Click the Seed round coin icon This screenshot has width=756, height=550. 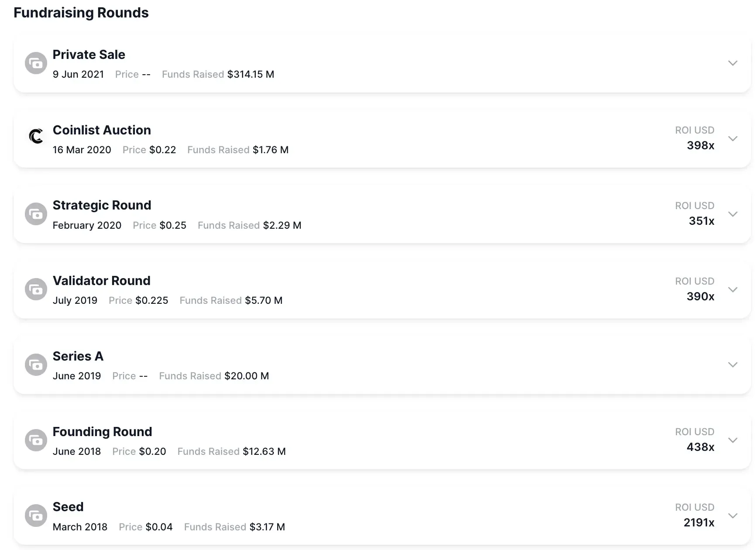[x=36, y=516]
